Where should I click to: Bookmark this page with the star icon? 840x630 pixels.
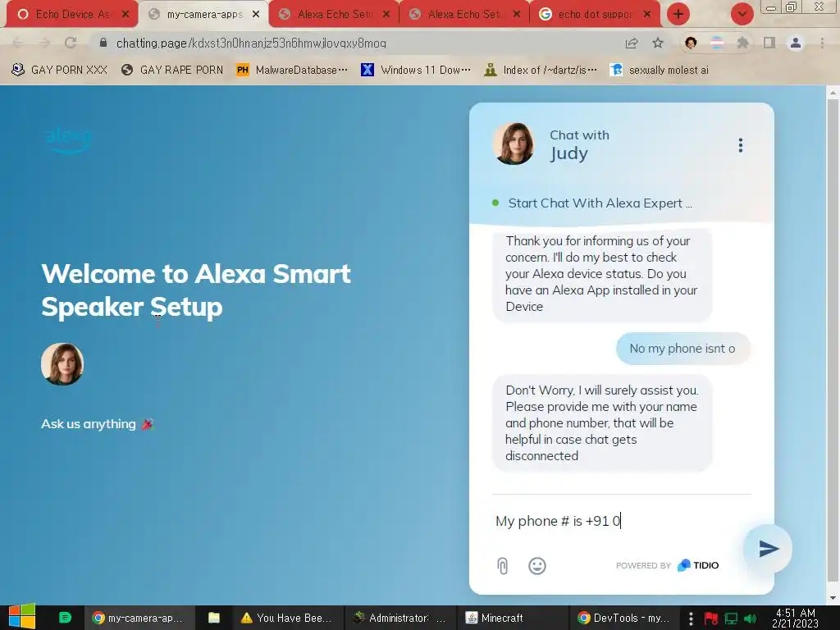(x=658, y=43)
